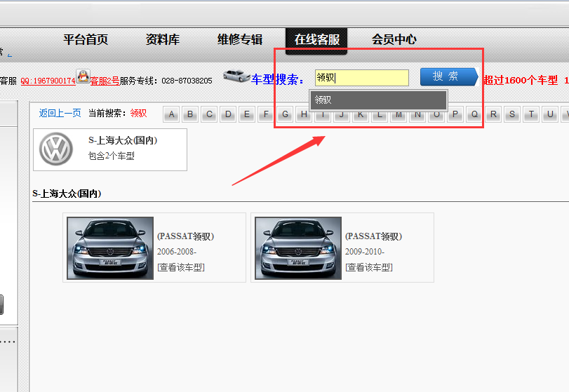Click the 超过1600个车型 red promo text
This screenshot has width=569, height=392.
tap(520, 80)
